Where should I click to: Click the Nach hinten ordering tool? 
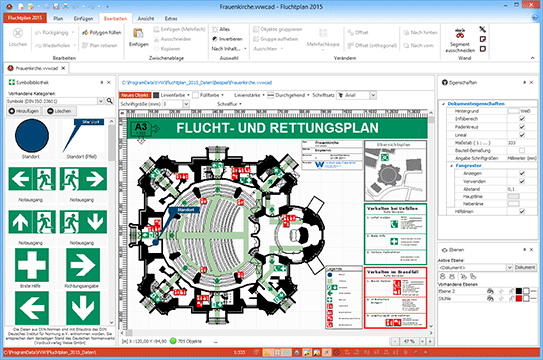pyautogui.click(x=420, y=33)
